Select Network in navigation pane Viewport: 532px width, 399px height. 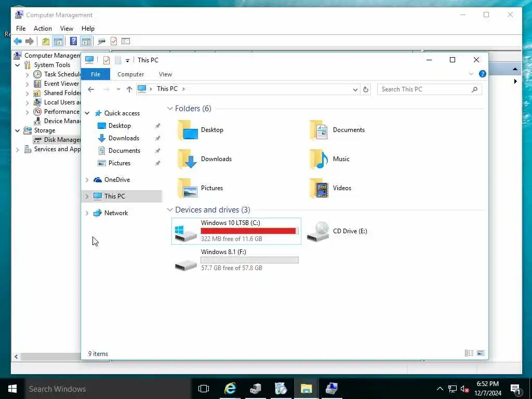[116, 213]
